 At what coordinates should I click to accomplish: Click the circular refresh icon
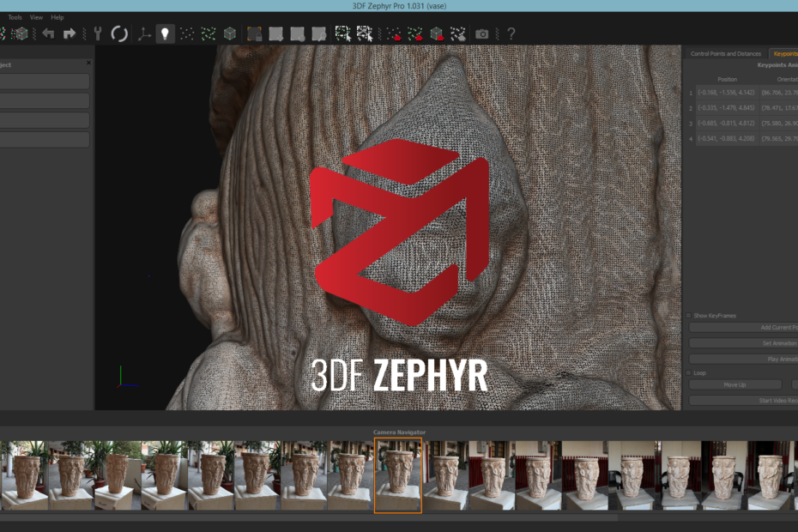coord(119,34)
